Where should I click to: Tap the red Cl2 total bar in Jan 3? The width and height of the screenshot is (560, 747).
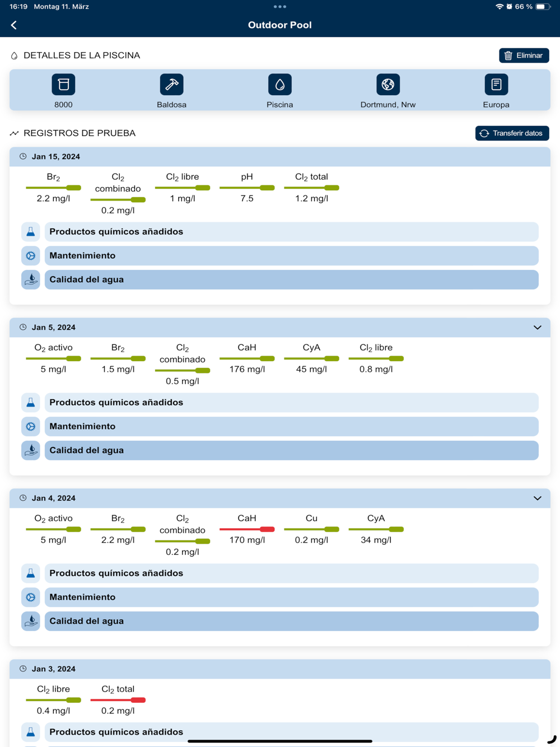[x=118, y=700]
